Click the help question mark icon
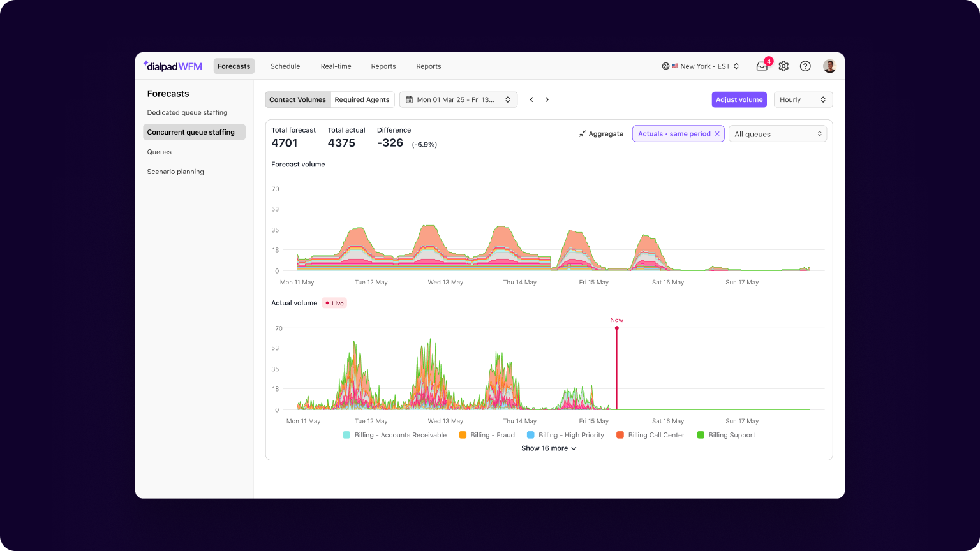Viewport: 980px width, 551px height. [805, 66]
